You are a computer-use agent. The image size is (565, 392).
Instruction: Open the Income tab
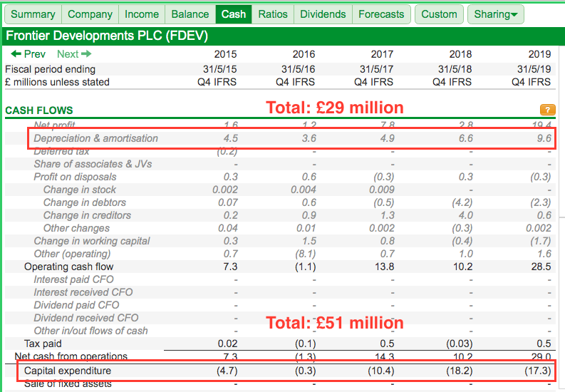pos(142,14)
